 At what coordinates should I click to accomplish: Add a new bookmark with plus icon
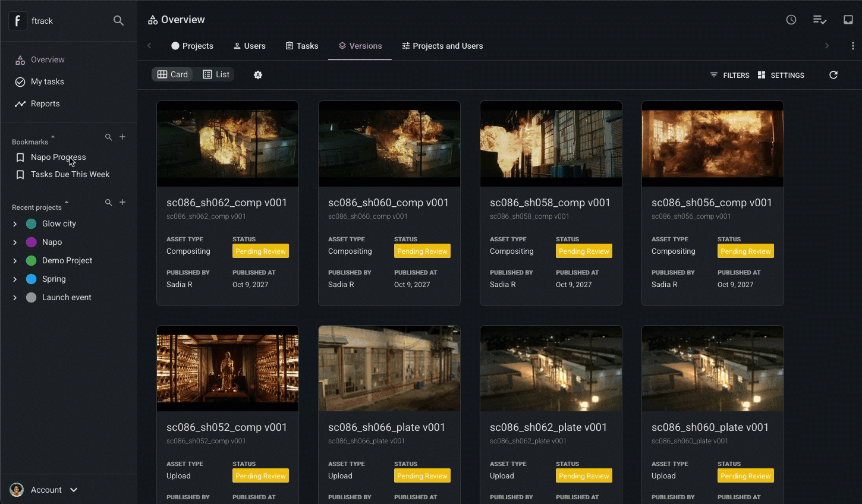coord(122,137)
